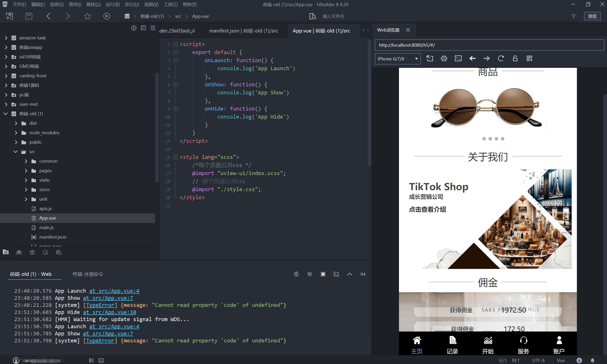Click the 预览 preview button

pos(592,16)
